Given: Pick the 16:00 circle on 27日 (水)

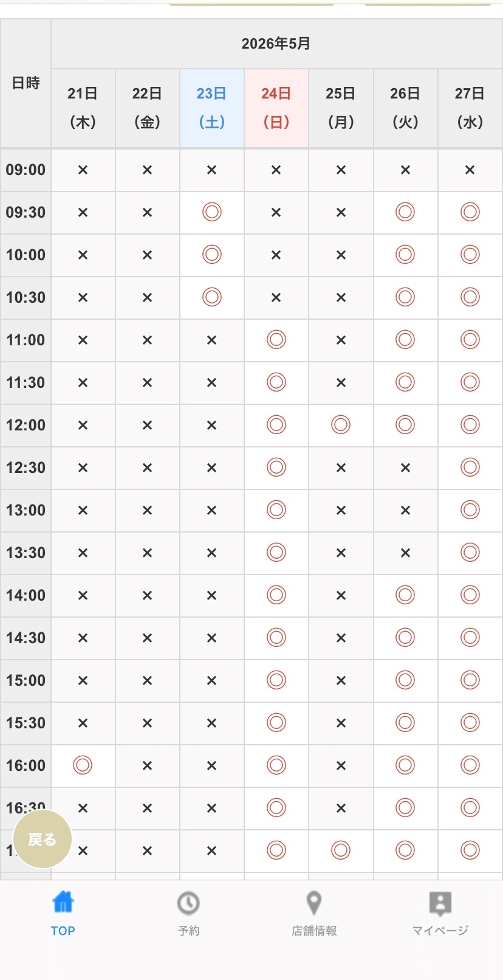Looking at the screenshot, I should (x=470, y=765).
